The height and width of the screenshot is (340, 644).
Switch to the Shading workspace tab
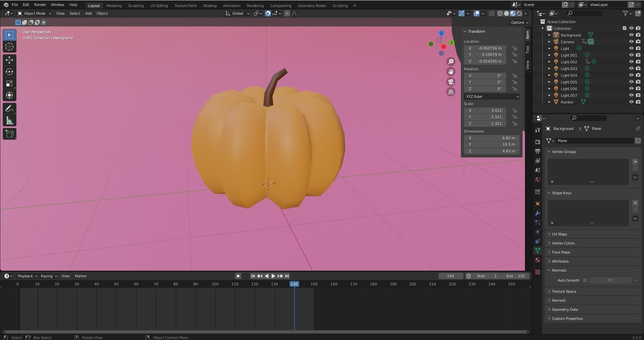210,5
